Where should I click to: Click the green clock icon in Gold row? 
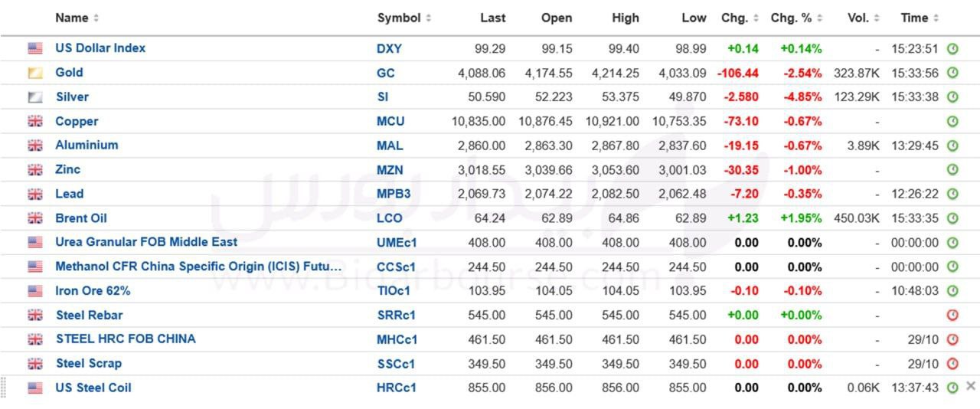pos(952,73)
